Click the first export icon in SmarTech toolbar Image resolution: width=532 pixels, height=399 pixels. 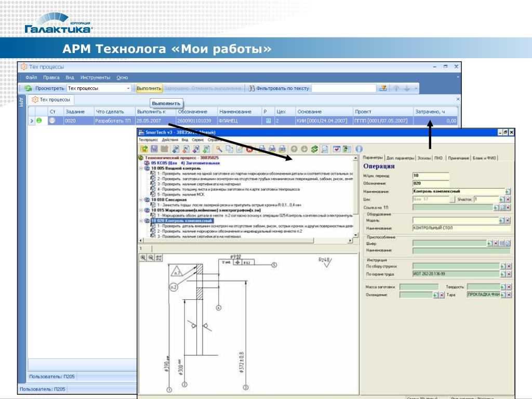click(176, 149)
